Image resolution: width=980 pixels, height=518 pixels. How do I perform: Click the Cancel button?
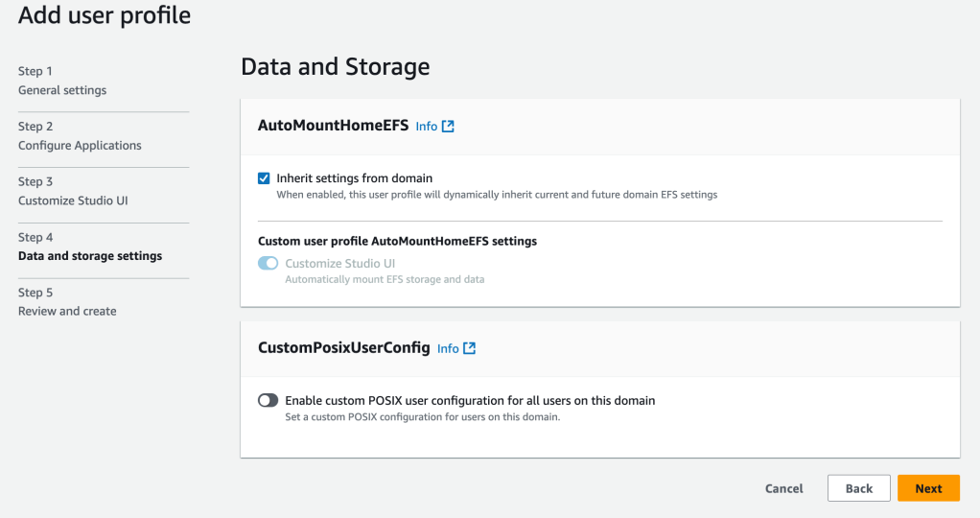[783, 488]
